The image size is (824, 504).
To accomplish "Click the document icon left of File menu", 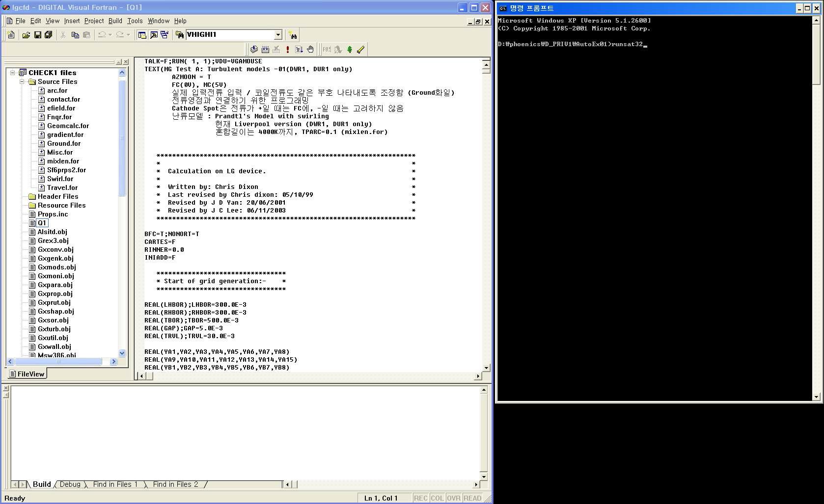I will 9,21.
